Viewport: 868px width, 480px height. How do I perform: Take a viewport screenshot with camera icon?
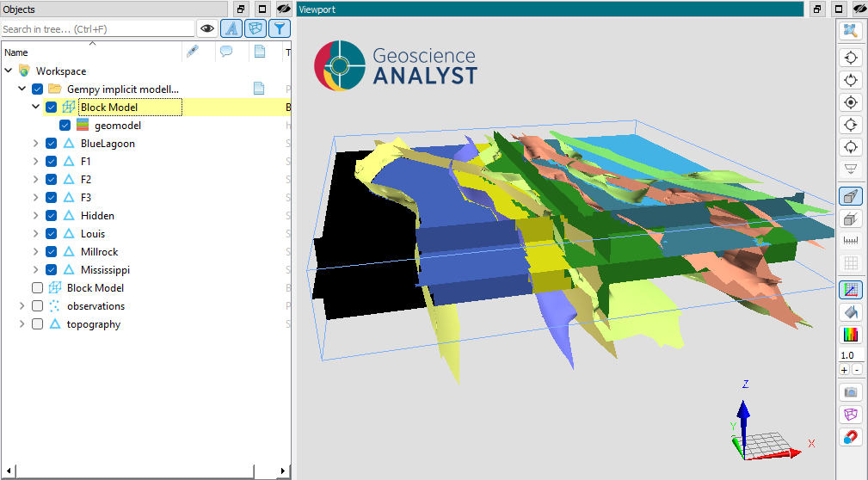(x=851, y=392)
